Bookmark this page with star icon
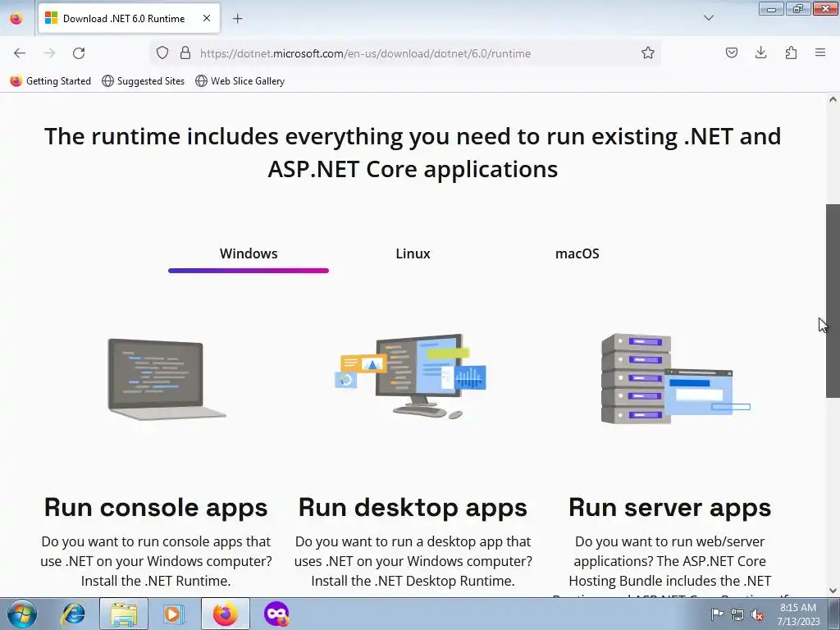840x630 pixels. coord(648,52)
